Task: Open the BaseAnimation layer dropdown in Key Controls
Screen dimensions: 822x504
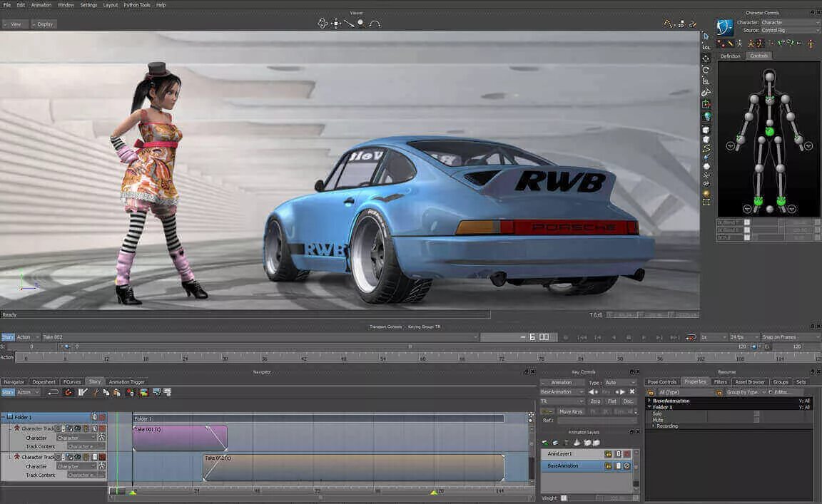Action: tap(562, 392)
